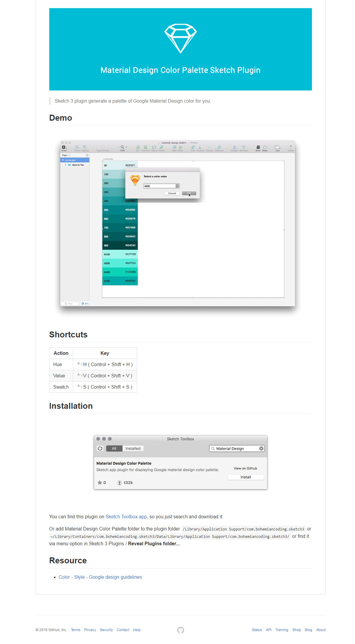Open the Contact footer link
This screenshot has height=644, width=355.
pyautogui.click(x=123, y=630)
